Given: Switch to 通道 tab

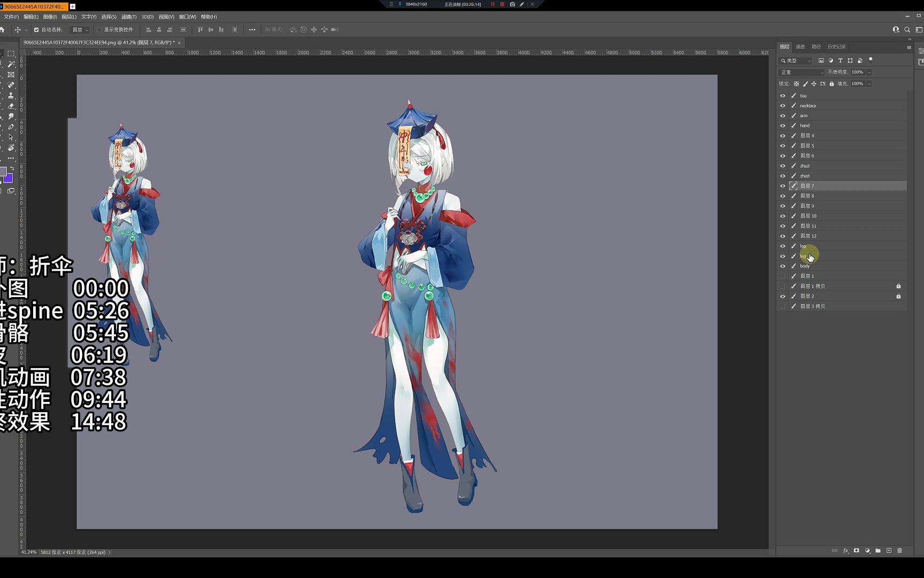Looking at the screenshot, I should coord(800,47).
